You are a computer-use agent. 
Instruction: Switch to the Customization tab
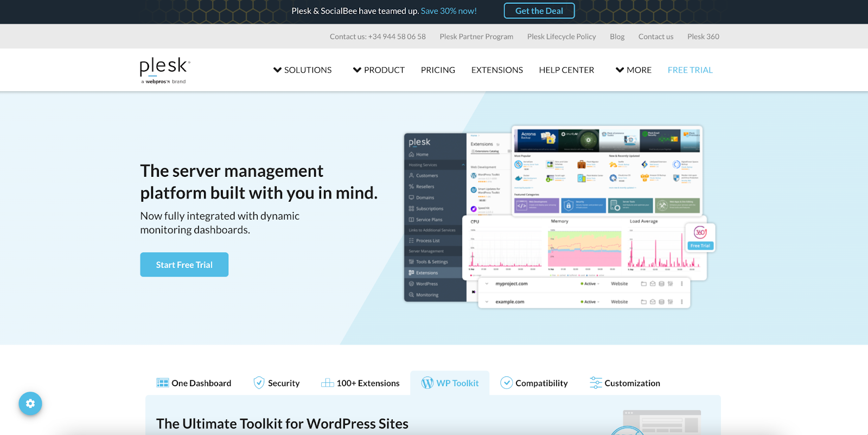pyautogui.click(x=625, y=383)
